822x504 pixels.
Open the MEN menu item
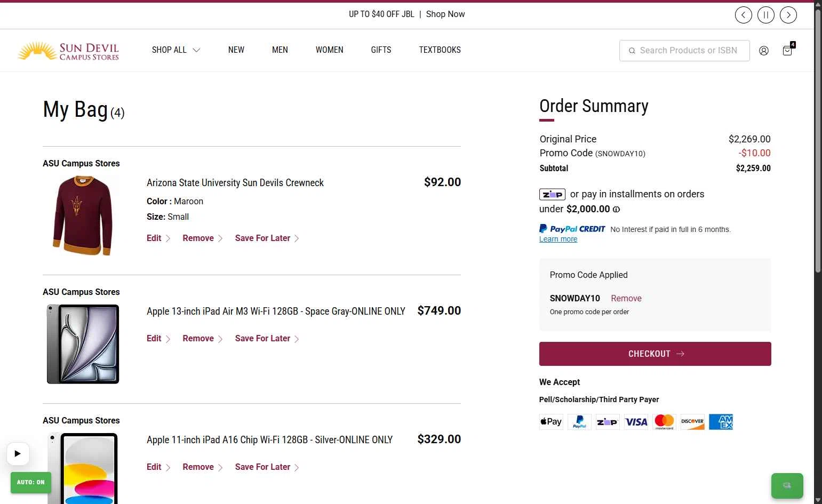click(280, 50)
